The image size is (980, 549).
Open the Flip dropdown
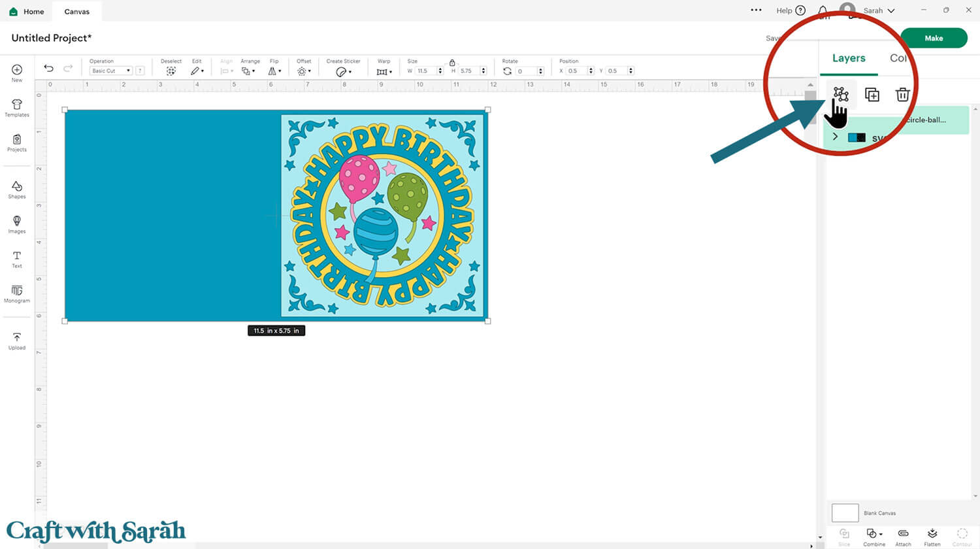274,71
